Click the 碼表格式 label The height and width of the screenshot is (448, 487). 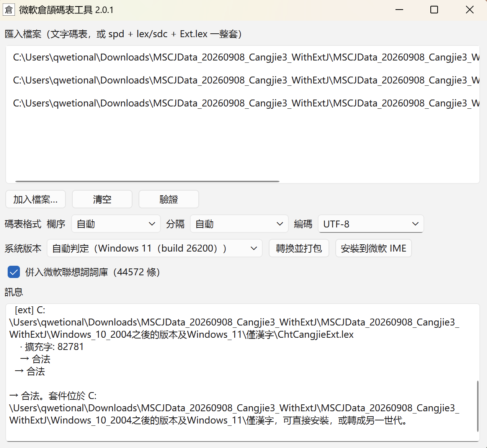pyautogui.click(x=23, y=224)
